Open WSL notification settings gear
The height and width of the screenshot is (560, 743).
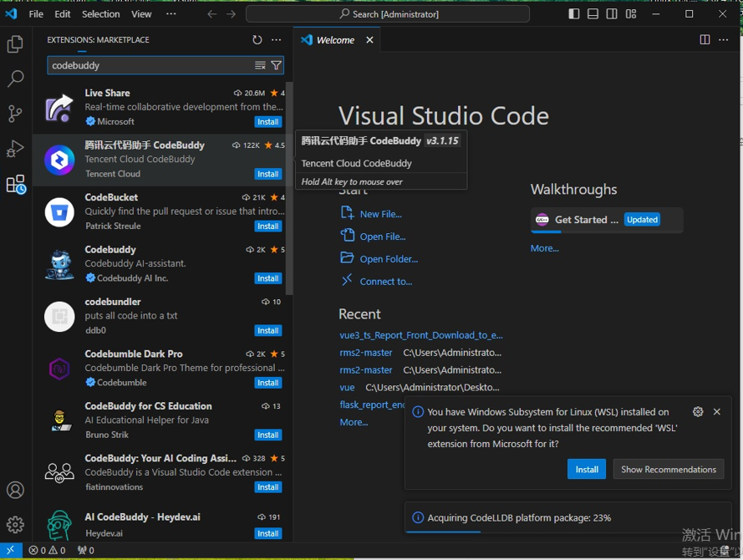(x=698, y=412)
